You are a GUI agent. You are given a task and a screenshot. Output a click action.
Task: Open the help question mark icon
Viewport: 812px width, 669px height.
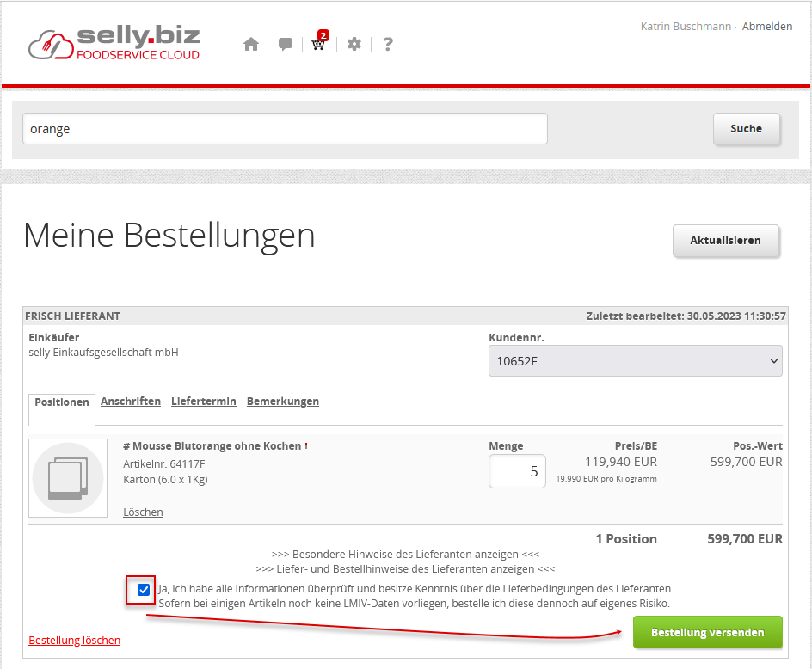click(x=388, y=44)
